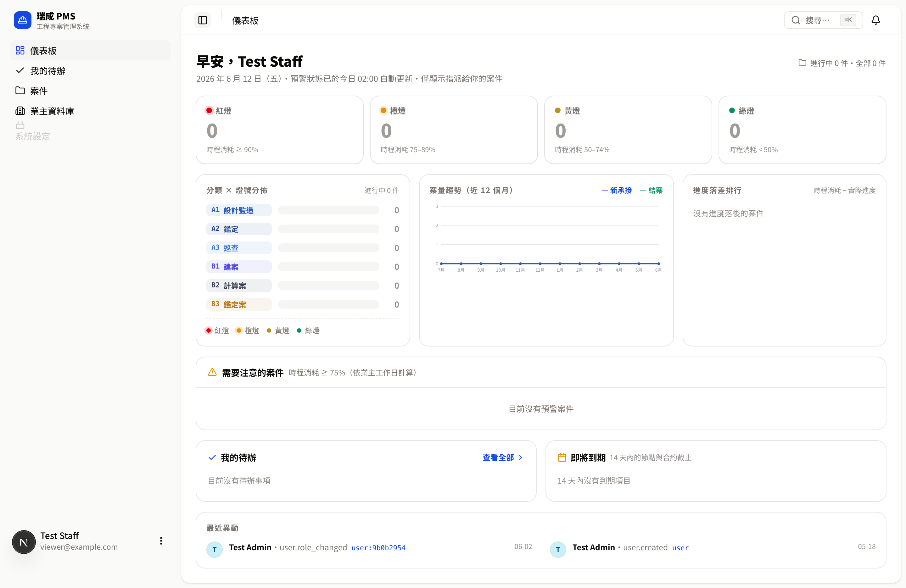Click the yellow dot on 黃燈 card
Image resolution: width=906 pixels, height=588 pixels.
[x=558, y=110]
